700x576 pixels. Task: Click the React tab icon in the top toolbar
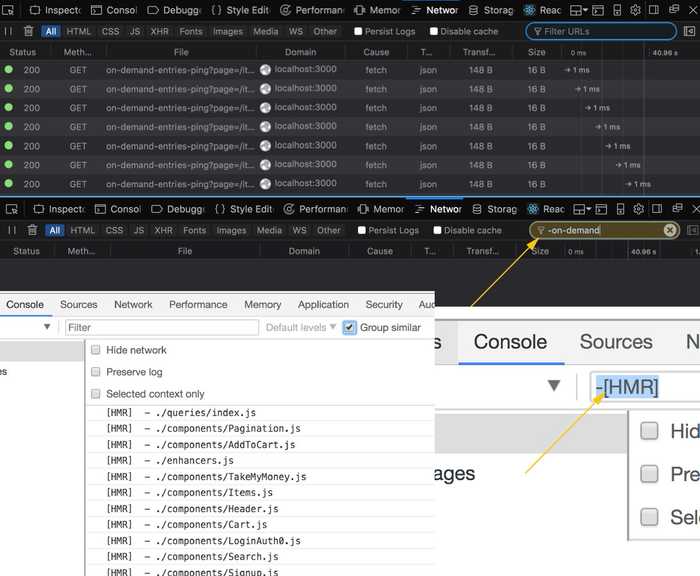tap(532, 10)
